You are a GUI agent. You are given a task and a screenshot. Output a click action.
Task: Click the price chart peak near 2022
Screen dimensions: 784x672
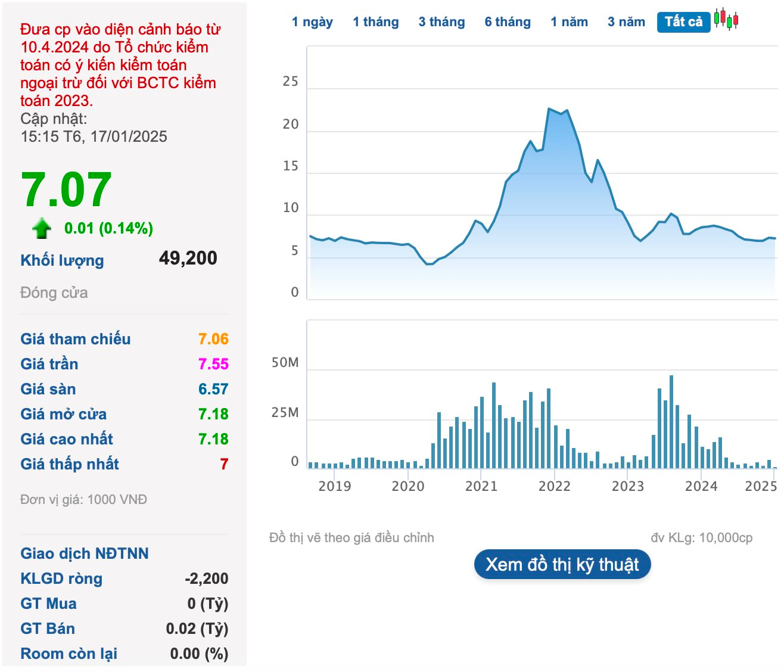click(549, 108)
